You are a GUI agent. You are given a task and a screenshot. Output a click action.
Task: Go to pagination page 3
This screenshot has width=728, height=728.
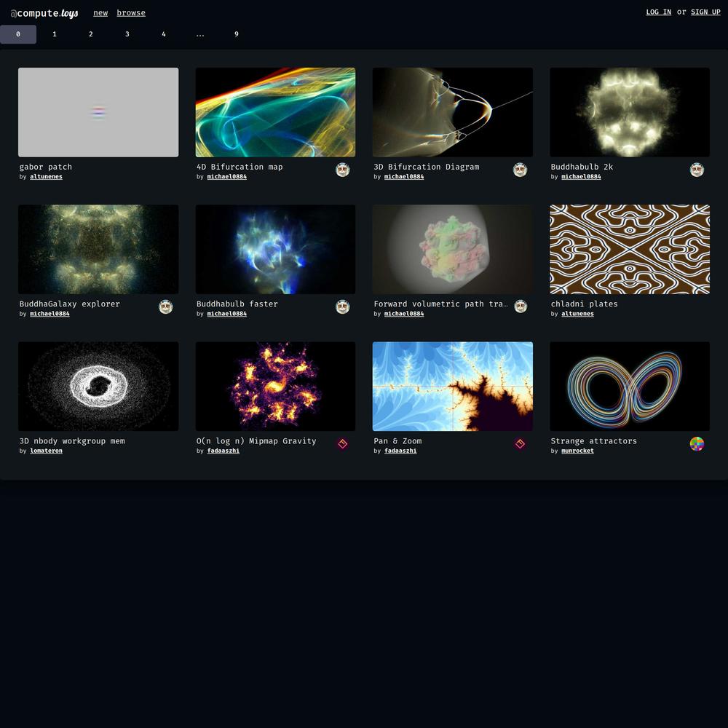[x=127, y=34]
